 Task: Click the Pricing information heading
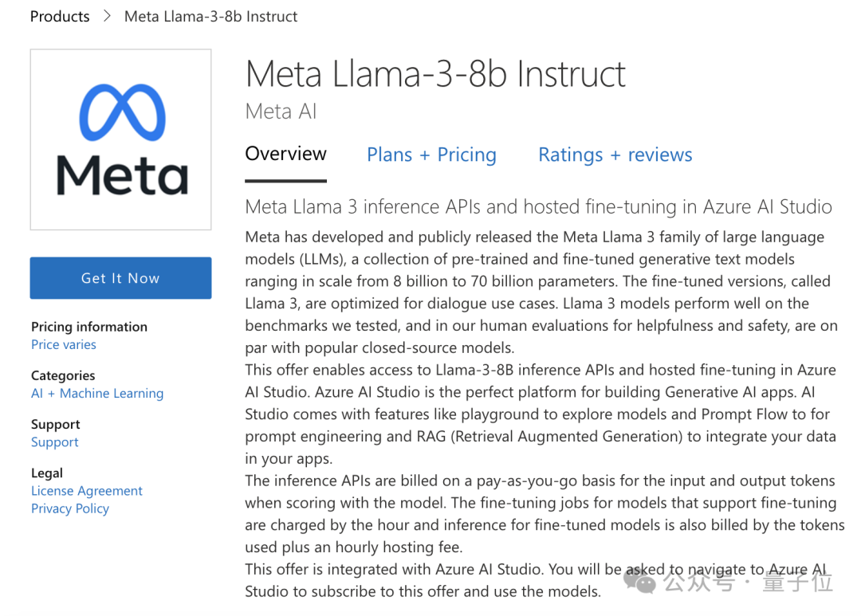point(89,327)
